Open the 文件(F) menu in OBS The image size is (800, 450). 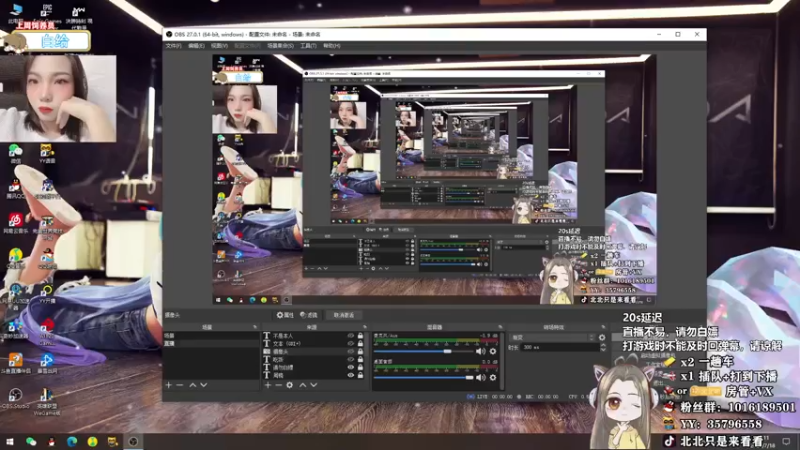pos(173,46)
